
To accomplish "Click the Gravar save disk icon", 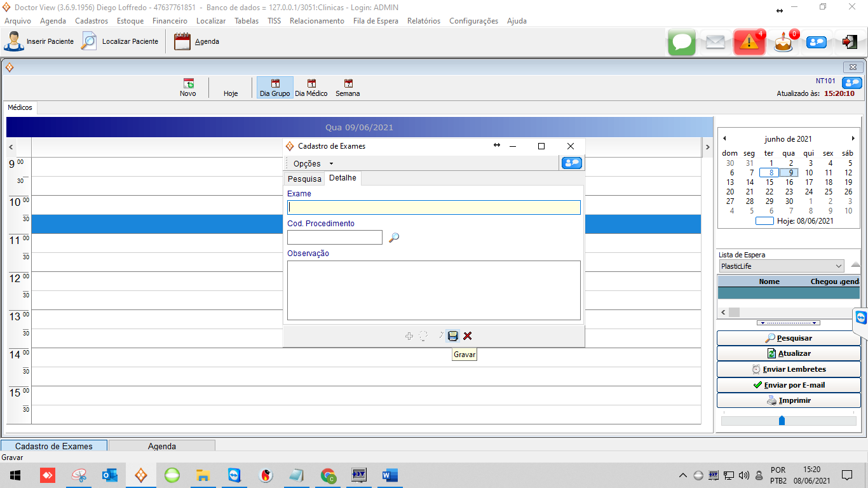I will [x=452, y=336].
